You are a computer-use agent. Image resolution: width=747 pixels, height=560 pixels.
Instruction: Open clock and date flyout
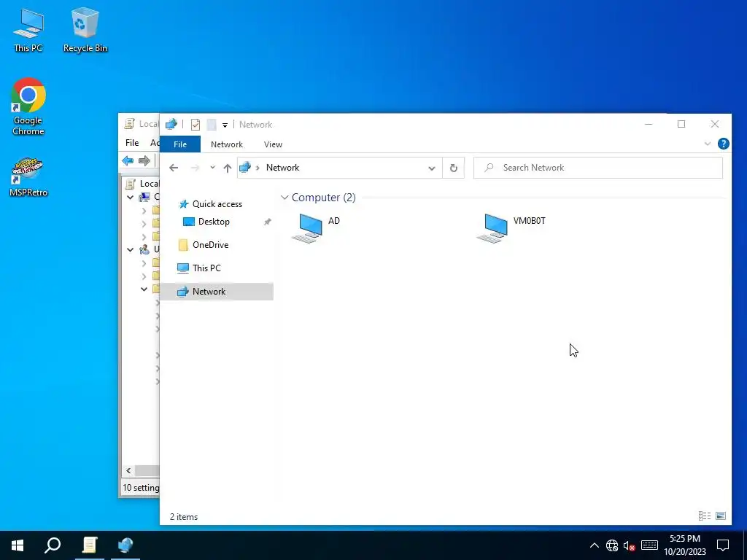(x=685, y=545)
